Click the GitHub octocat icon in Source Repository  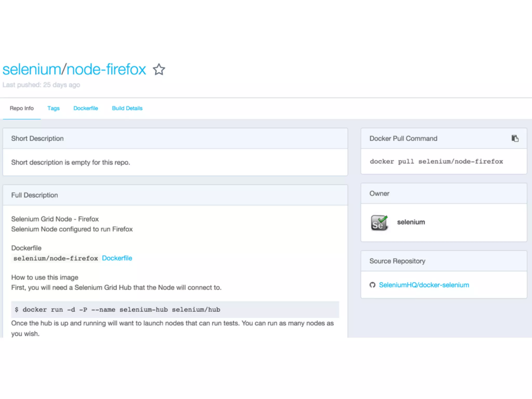click(x=373, y=285)
